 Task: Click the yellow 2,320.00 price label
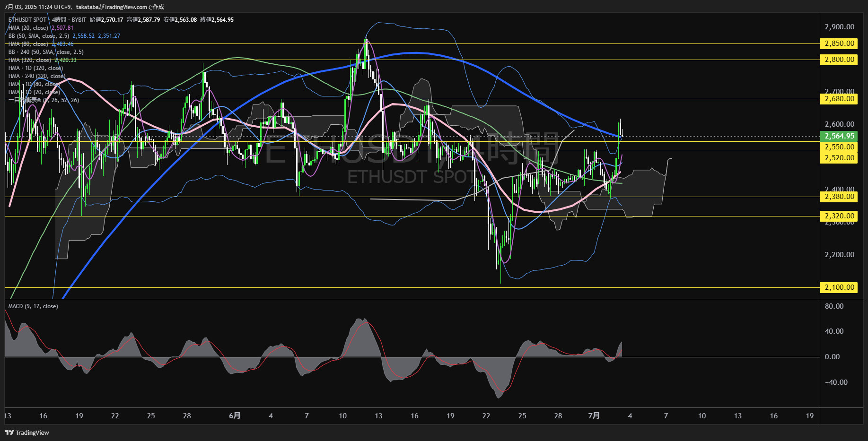tap(839, 216)
